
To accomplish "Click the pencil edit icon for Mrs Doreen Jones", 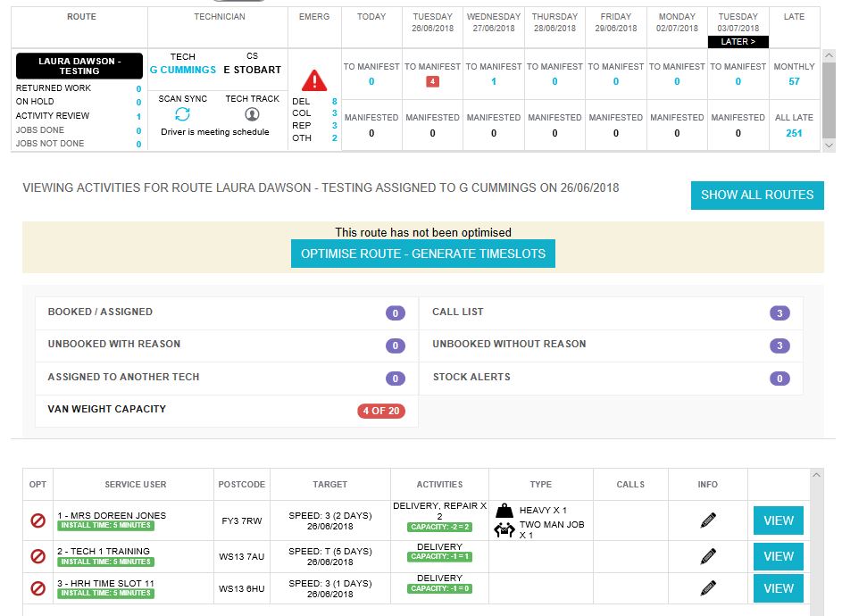I will 708,520.
